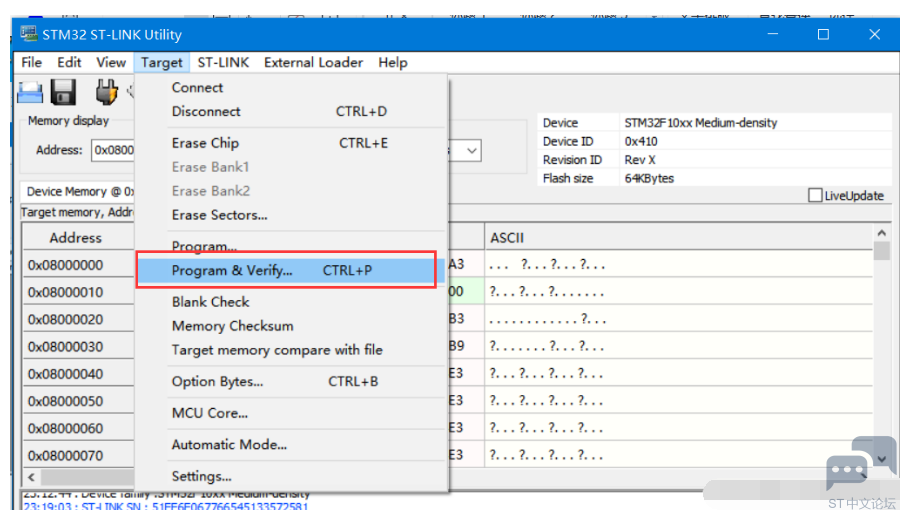Open the External Loader menu
This screenshot has width=905, height=519.
pos(313,62)
